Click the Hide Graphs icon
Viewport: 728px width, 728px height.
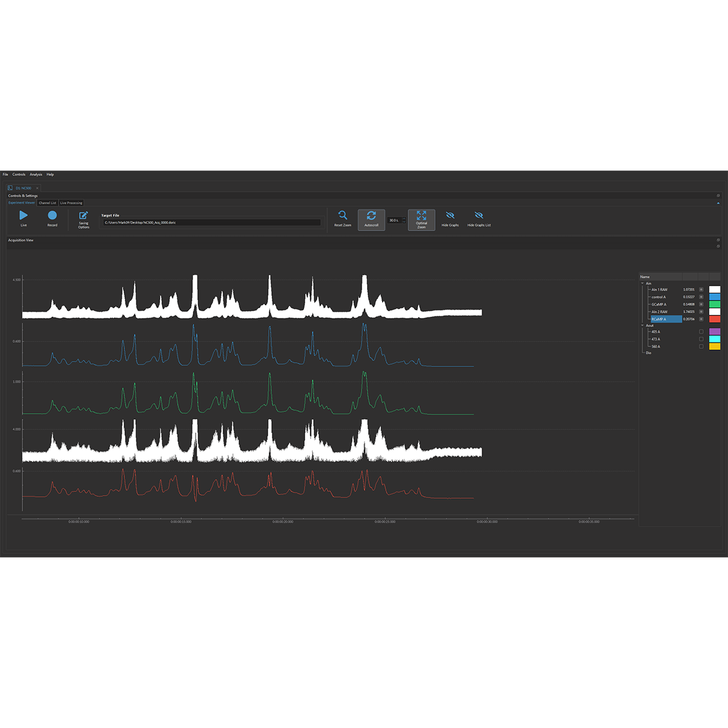pos(450,215)
